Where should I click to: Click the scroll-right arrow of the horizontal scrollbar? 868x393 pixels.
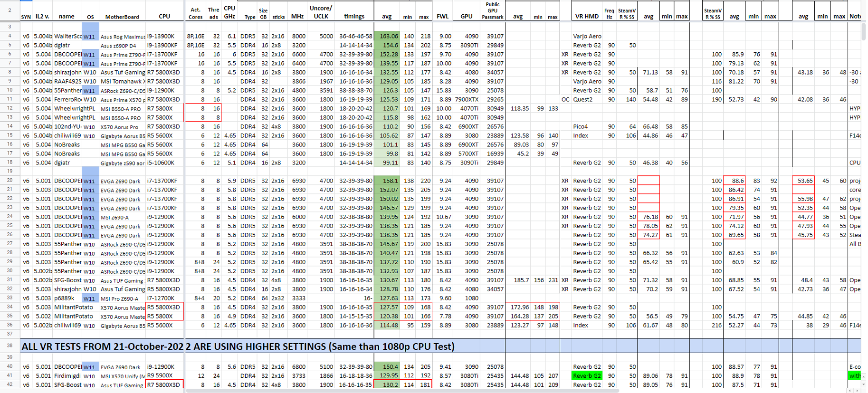857,391
